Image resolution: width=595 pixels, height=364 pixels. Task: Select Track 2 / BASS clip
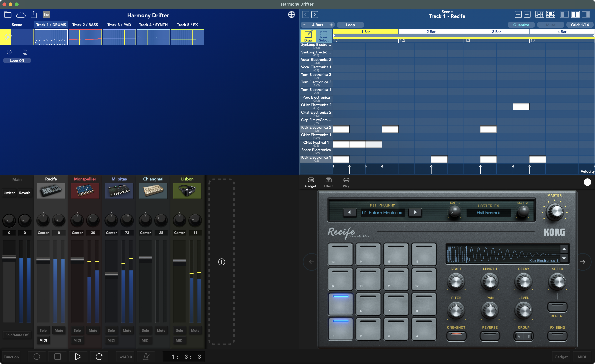point(85,37)
